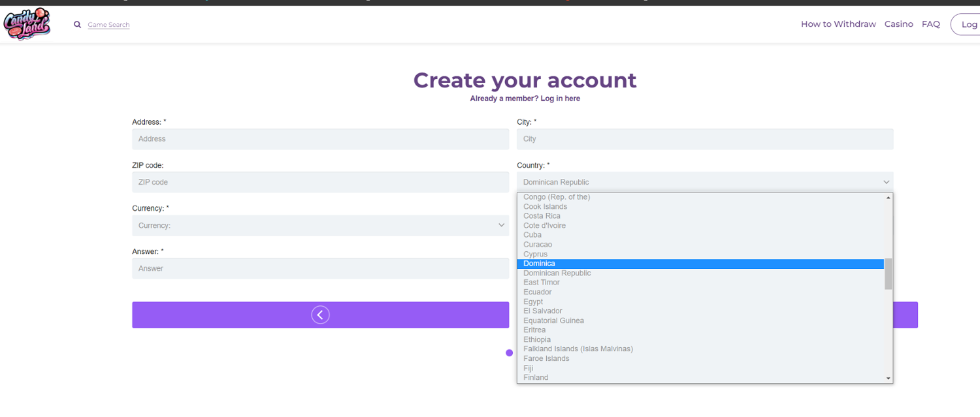980x417 pixels.
Task: Click the Already a member log in link
Action: [525, 99]
